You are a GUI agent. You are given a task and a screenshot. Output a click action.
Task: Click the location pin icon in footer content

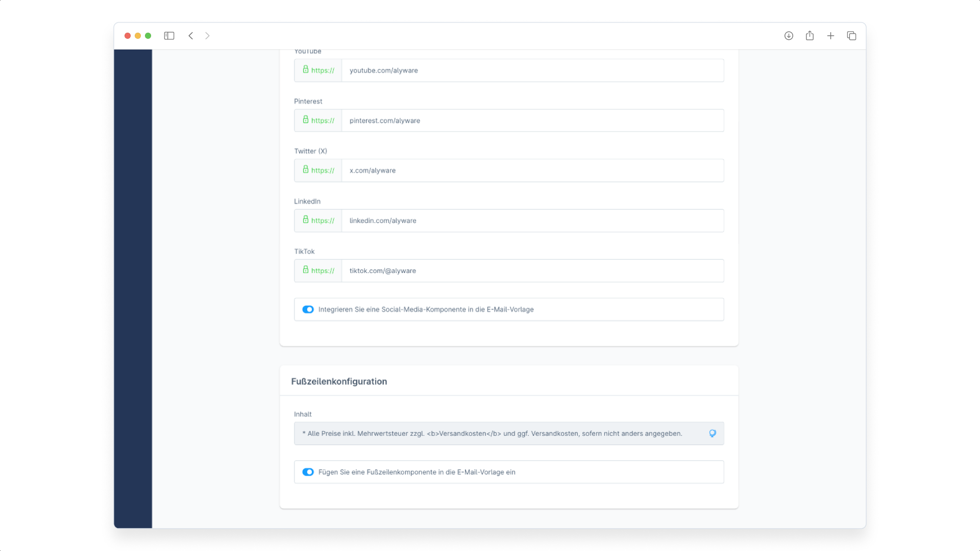(x=713, y=433)
